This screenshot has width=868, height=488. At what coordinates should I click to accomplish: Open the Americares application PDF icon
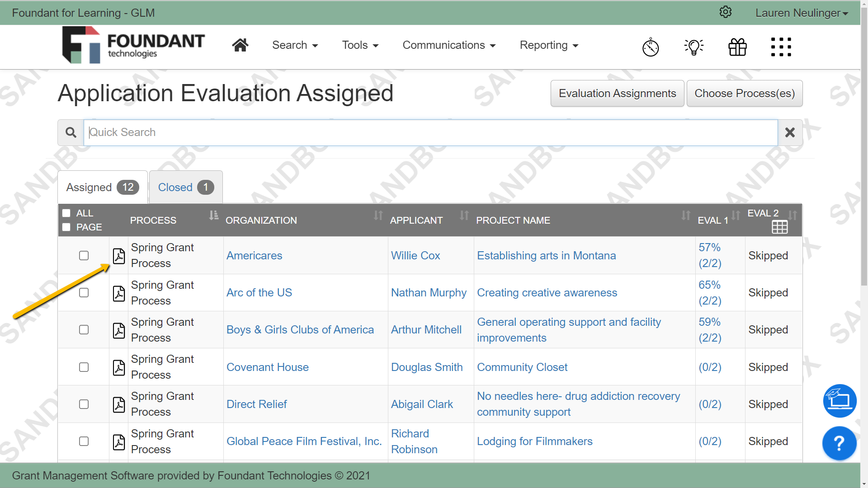coord(119,256)
